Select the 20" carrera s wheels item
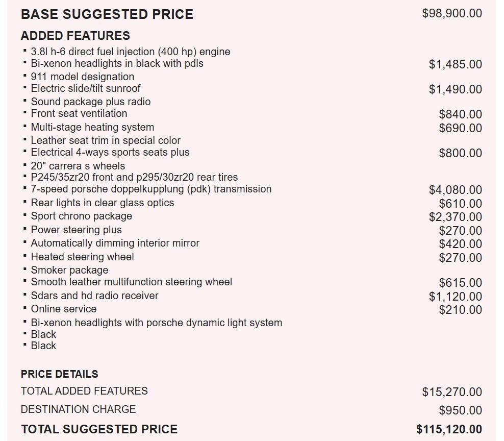Image resolution: width=504 pixels, height=441 pixels. (x=78, y=166)
